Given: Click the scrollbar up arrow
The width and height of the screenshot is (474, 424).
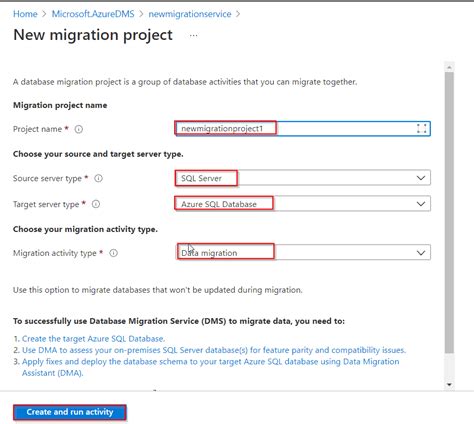Looking at the screenshot, I should pos(449,67).
